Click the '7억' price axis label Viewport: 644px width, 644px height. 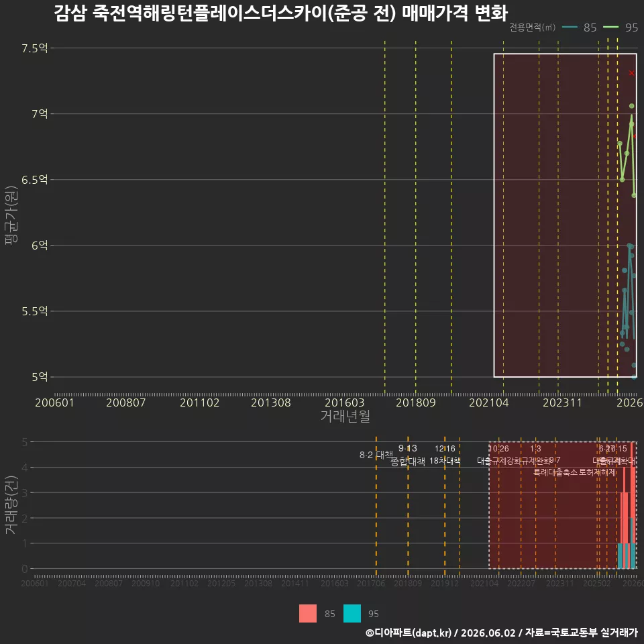point(40,114)
